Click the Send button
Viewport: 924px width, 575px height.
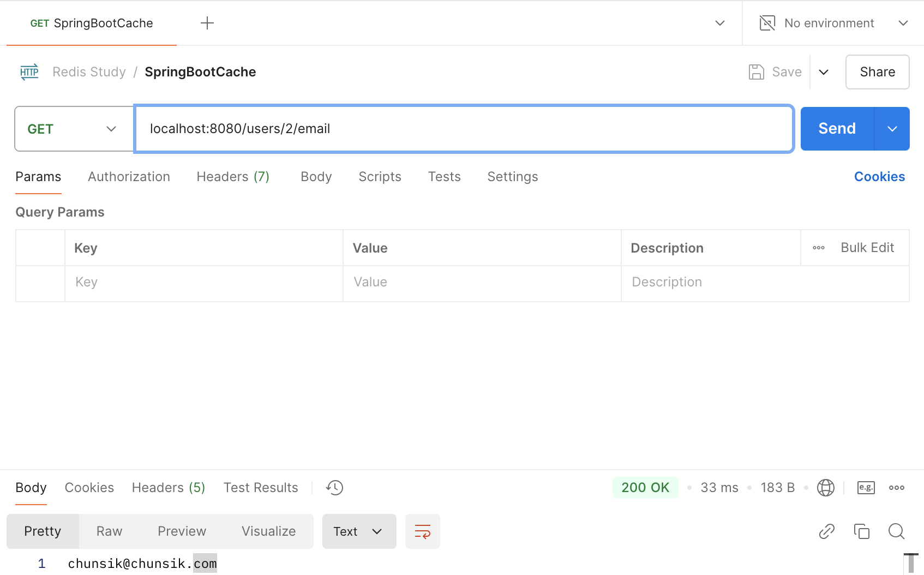tap(837, 129)
